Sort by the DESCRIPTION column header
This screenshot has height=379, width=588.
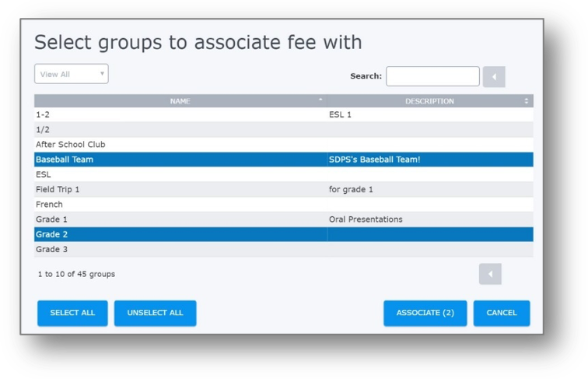[x=430, y=101]
